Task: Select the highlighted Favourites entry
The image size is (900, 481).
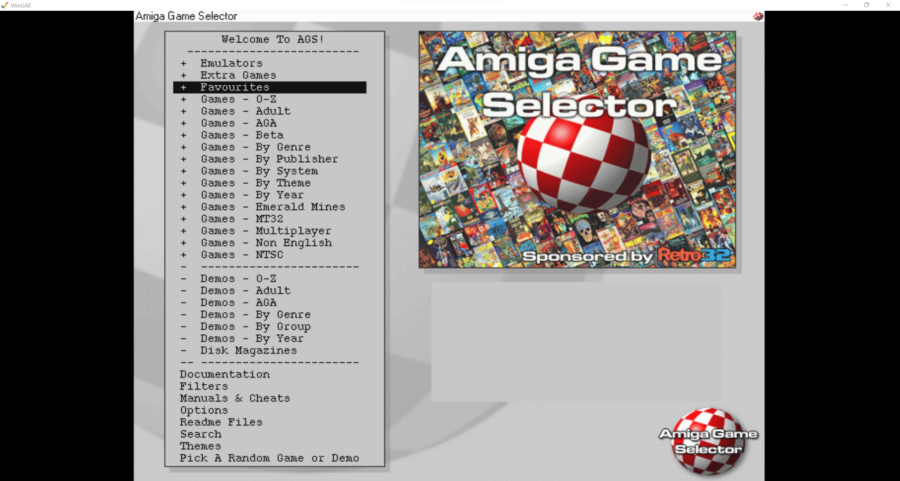Action: pyautogui.click(x=270, y=87)
